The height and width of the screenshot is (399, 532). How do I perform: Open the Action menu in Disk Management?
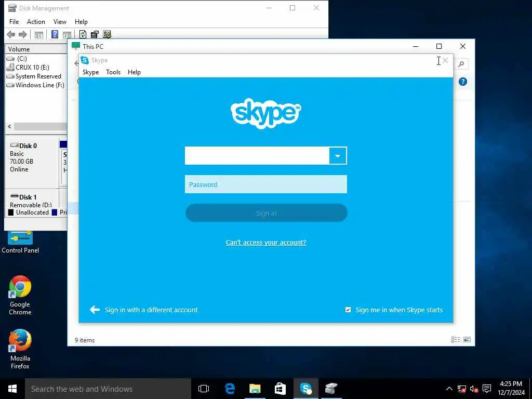tap(36, 22)
